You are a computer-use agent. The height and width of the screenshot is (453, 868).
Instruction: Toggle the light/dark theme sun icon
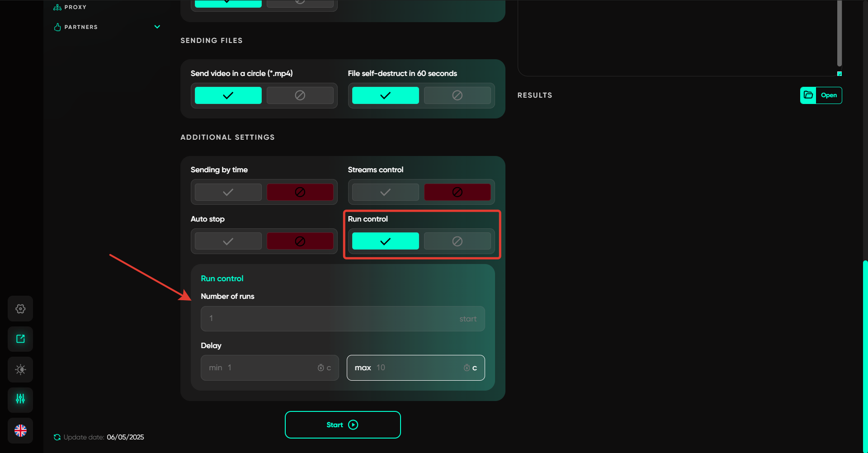[20, 369]
